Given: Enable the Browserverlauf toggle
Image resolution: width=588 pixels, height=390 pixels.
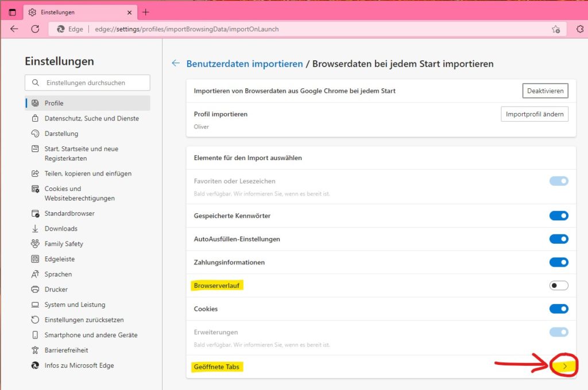Looking at the screenshot, I should [x=558, y=286].
